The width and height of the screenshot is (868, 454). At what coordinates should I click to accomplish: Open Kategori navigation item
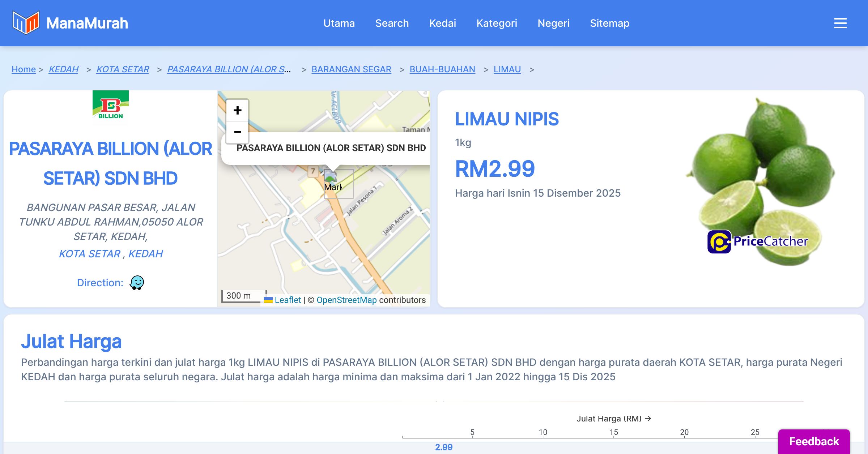point(497,23)
